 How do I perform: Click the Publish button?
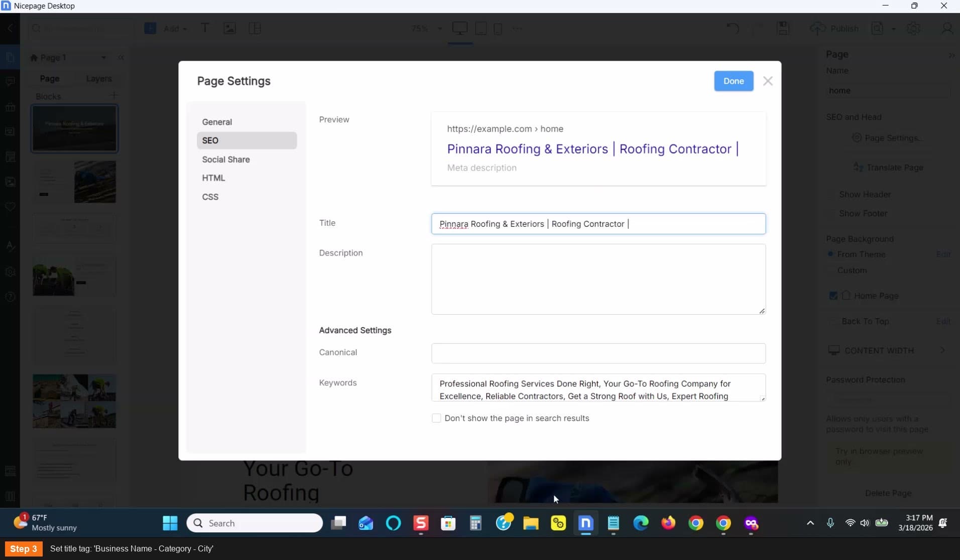point(835,29)
